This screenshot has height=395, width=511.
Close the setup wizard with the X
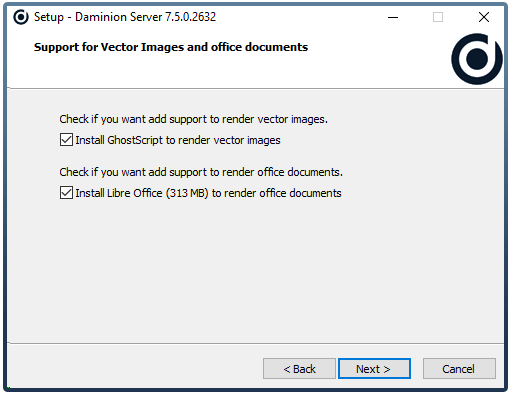484,17
